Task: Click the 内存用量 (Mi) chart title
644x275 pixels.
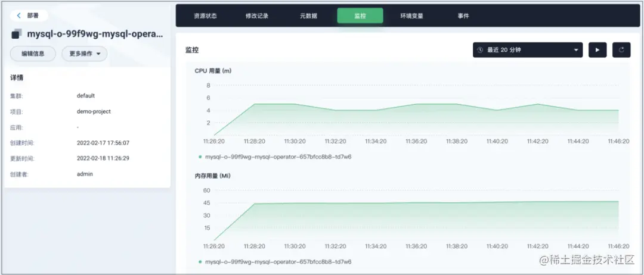Action: click(x=212, y=176)
